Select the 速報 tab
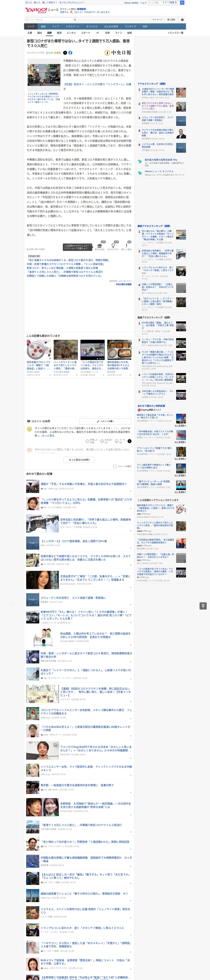210x980 pixels. tap(43, 27)
